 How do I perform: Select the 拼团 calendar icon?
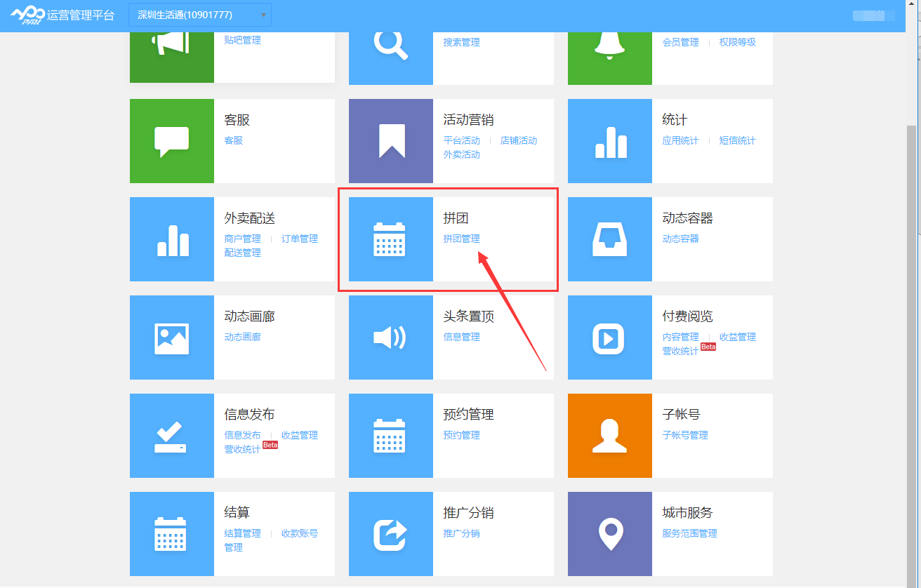(391, 239)
